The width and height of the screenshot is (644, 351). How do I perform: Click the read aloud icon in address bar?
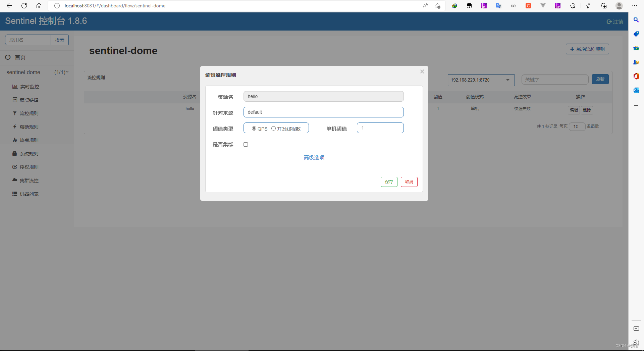[425, 6]
